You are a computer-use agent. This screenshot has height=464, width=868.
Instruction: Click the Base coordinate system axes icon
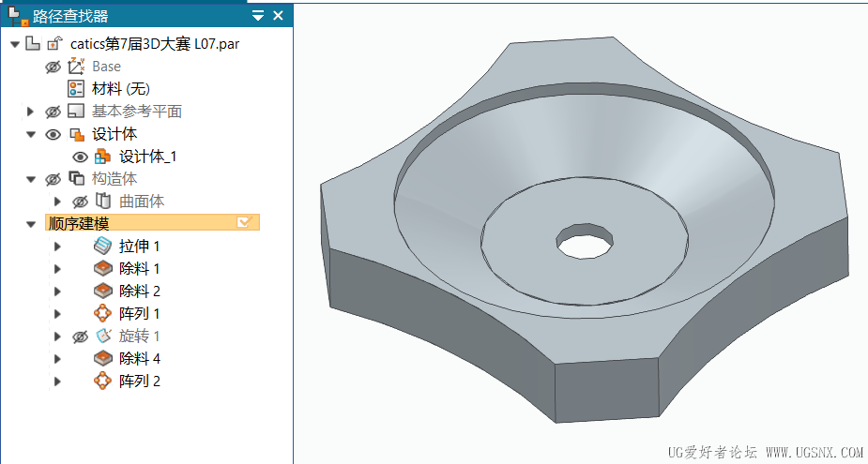pyautogui.click(x=76, y=67)
